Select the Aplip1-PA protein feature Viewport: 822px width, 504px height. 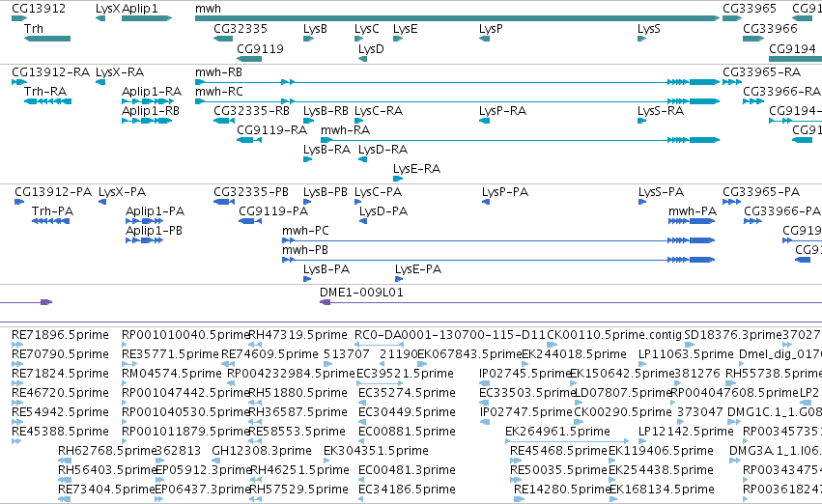pyautogui.click(x=145, y=221)
